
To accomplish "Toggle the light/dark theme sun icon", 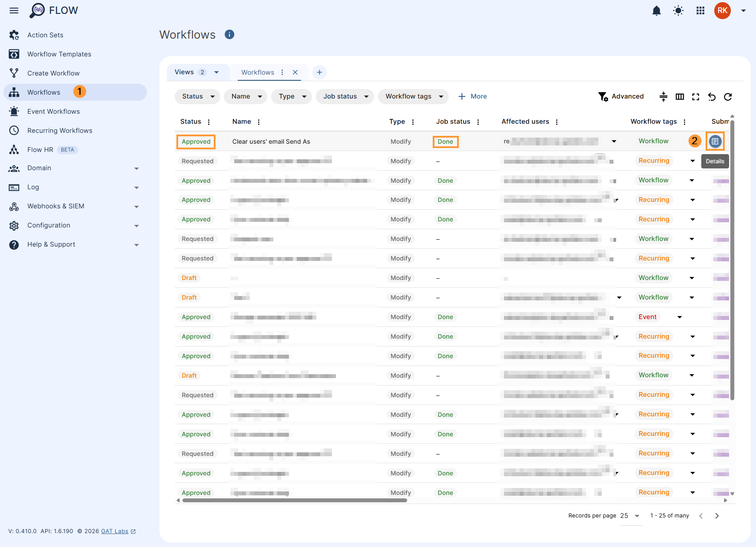I will pyautogui.click(x=678, y=10).
